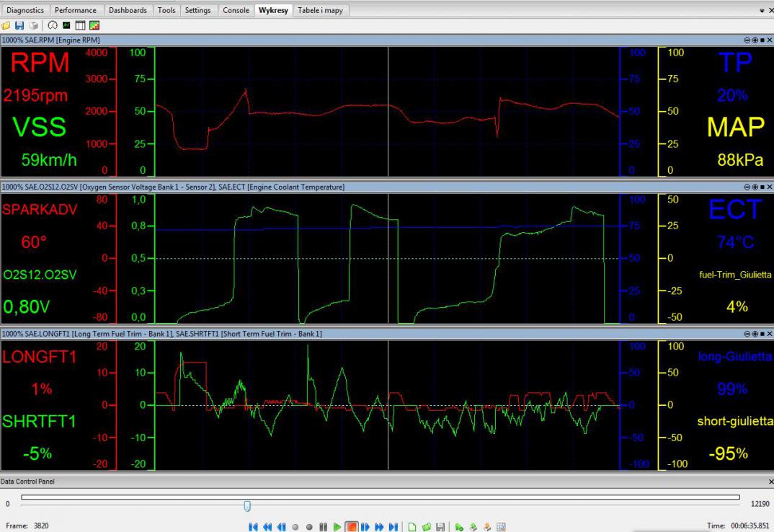Screen dimensions: 774x532
Task: Click the short-giulietta channel label
Action: [x=735, y=422]
